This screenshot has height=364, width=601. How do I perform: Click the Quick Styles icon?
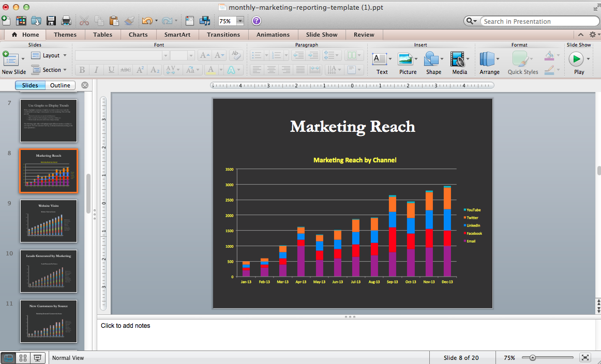pyautogui.click(x=520, y=59)
